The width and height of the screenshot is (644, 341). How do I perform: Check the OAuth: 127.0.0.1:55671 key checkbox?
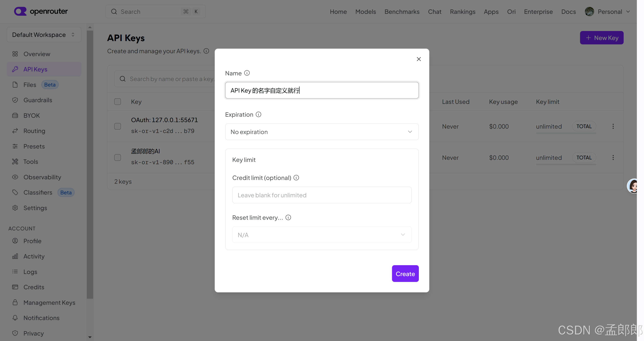click(x=117, y=126)
